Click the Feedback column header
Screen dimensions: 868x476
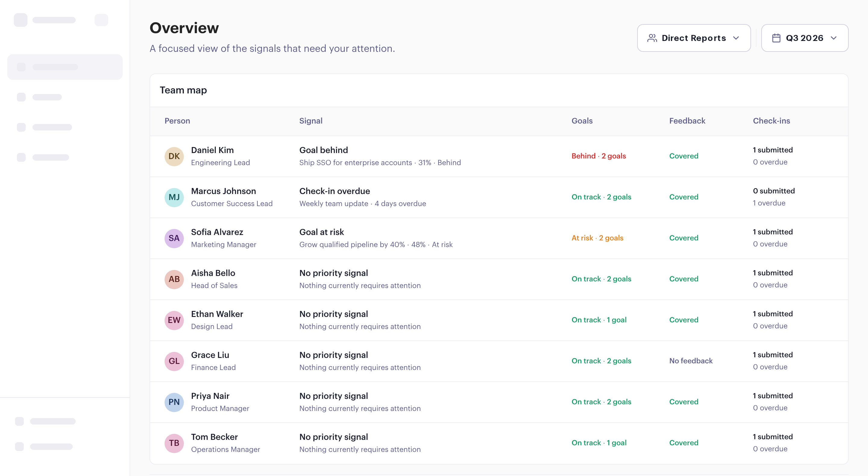(687, 121)
